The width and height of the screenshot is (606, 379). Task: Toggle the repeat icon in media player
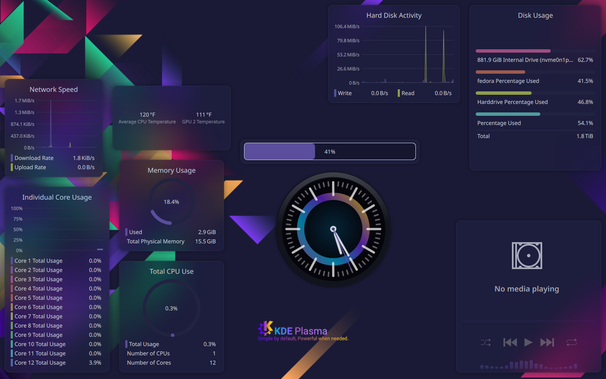tap(572, 342)
